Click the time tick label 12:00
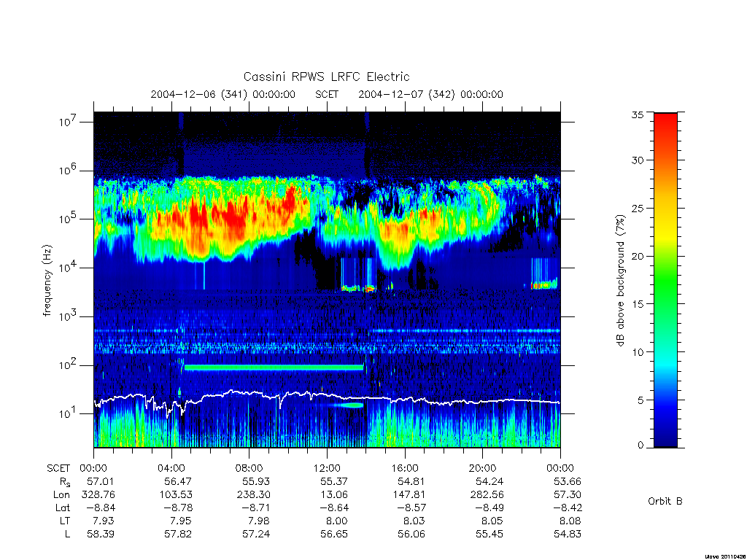Viewport: 747px width, 560px height. tap(328, 468)
